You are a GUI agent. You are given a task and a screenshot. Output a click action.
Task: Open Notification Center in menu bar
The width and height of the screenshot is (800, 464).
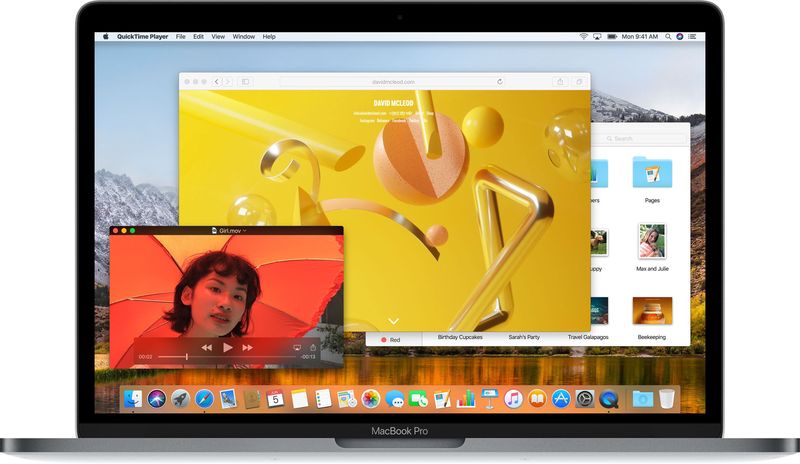[x=692, y=37]
